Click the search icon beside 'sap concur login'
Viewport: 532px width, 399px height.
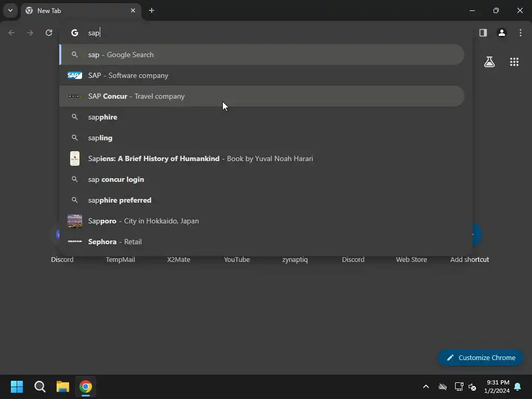pyautogui.click(x=75, y=179)
